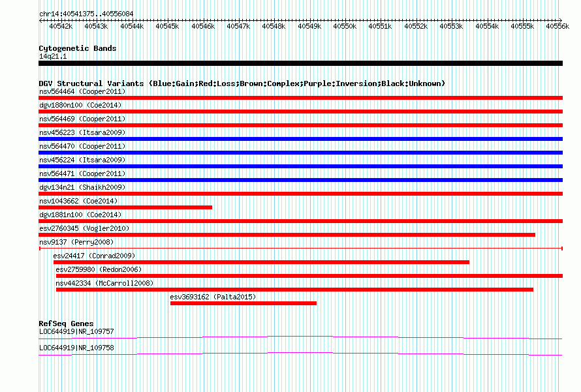This screenshot has height=392, width=581.
Task: Click the magenta gene line for NR_109757
Action: [300, 337]
